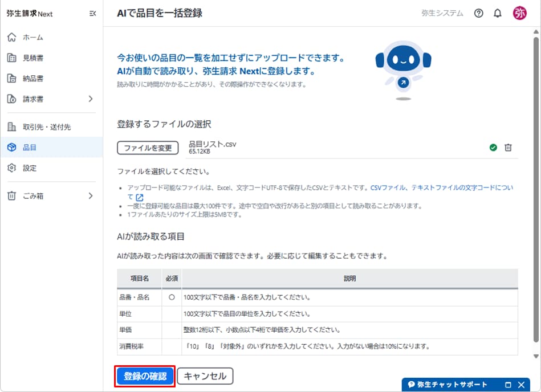Open 納品書 in the sidebar
This screenshot has width=541, height=392.
tap(32, 79)
